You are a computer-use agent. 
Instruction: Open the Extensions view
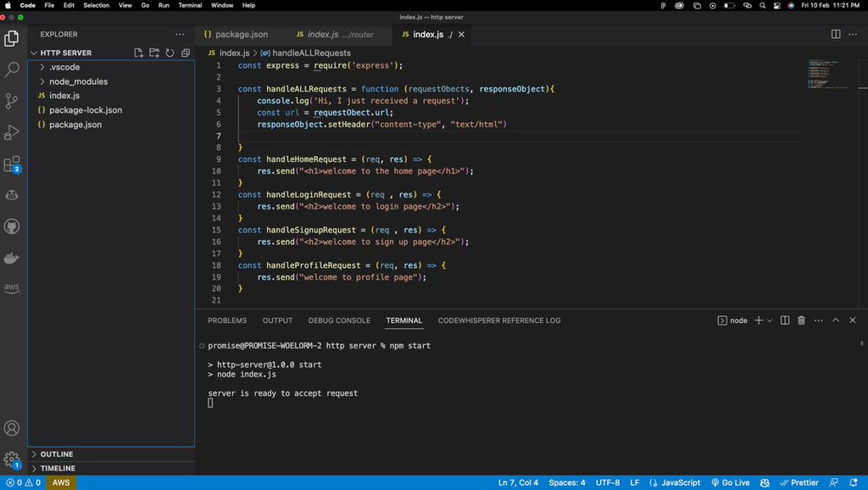click(x=12, y=164)
